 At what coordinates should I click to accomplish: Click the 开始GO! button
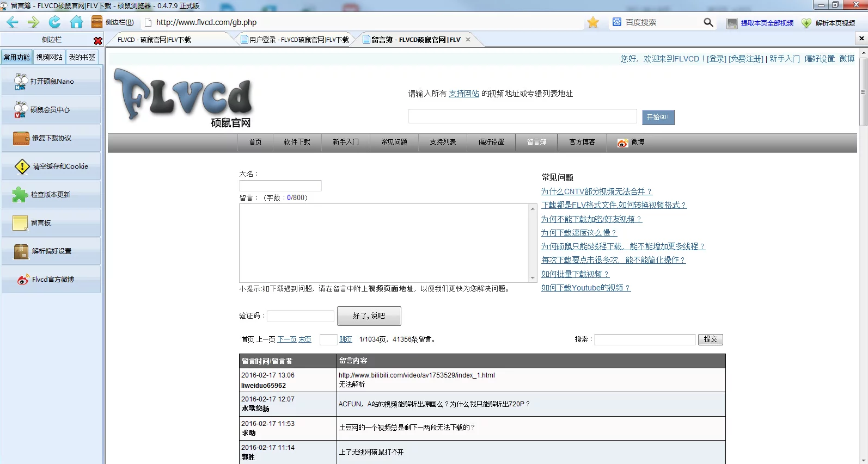coord(658,117)
